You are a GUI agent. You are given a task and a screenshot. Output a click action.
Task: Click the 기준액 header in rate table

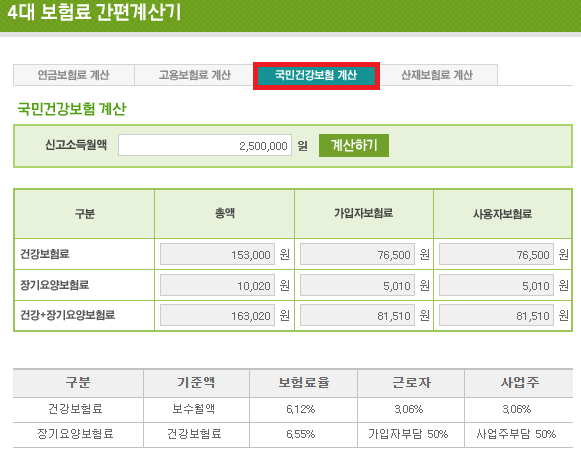196,382
